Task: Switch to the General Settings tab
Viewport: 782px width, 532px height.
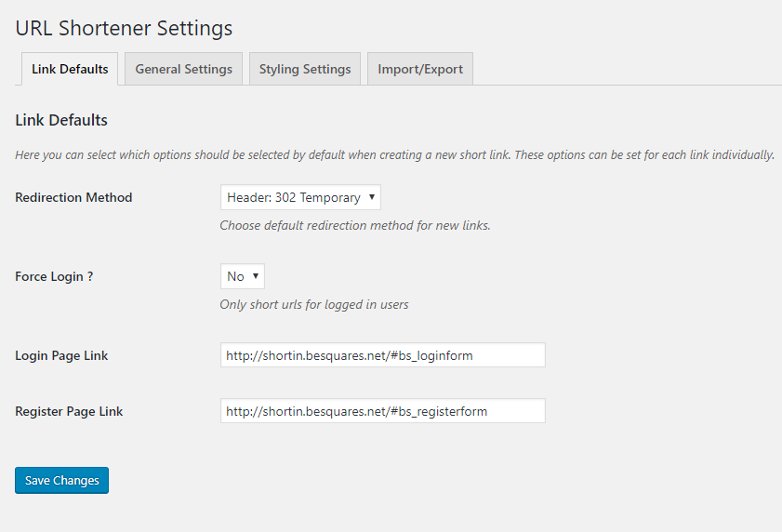Action: tap(183, 69)
